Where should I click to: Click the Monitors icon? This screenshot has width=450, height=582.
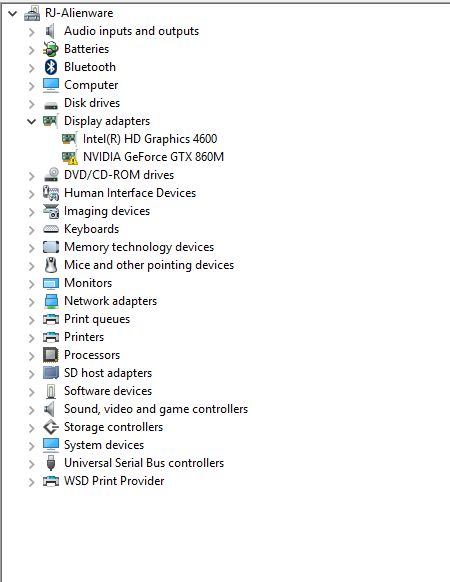pyautogui.click(x=51, y=283)
